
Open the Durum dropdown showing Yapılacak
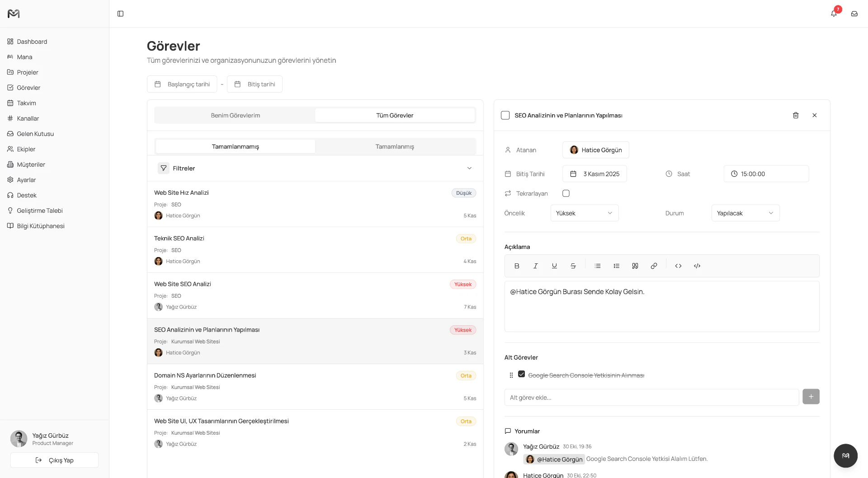(x=745, y=213)
